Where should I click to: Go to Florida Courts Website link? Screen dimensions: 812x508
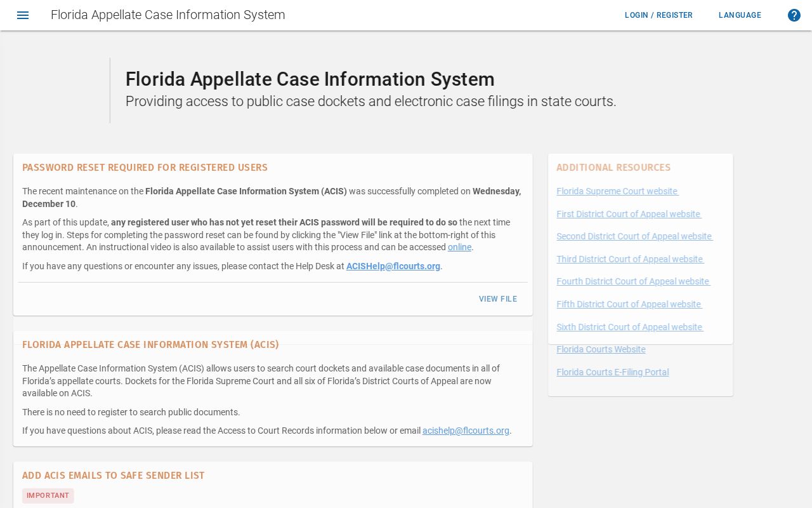pos(601,349)
